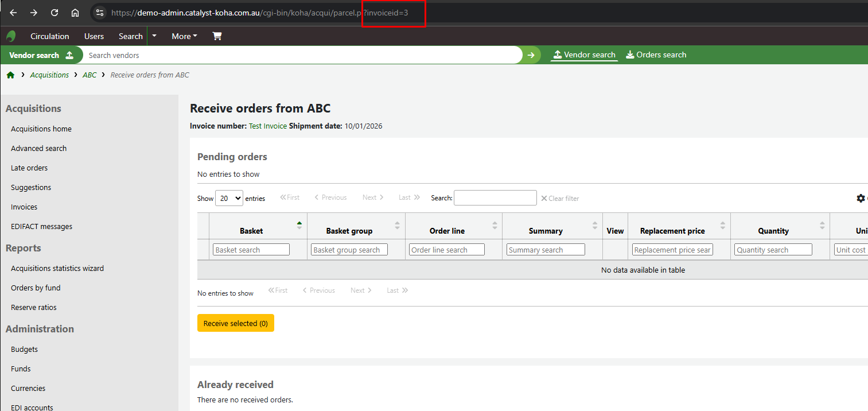This screenshot has height=411, width=868.
Task: Open site information icon in address bar
Action: [x=100, y=13]
